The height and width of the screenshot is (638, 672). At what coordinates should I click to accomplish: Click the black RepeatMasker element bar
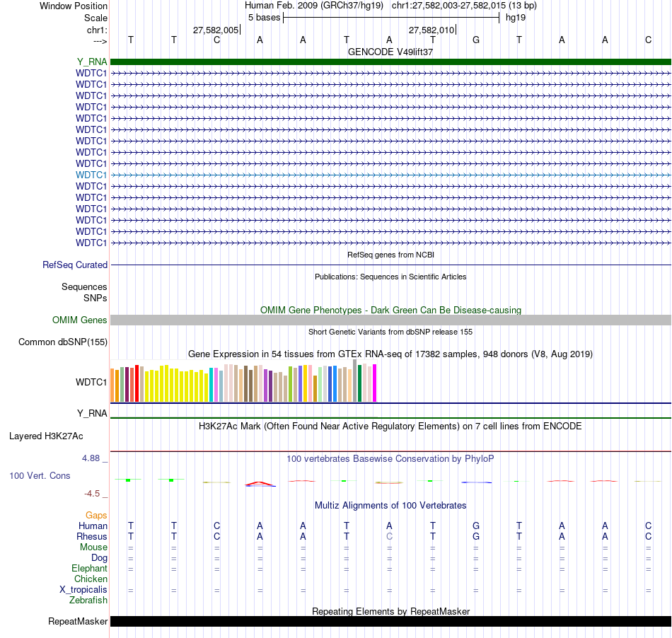pyautogui.click(x=390, y=621)
